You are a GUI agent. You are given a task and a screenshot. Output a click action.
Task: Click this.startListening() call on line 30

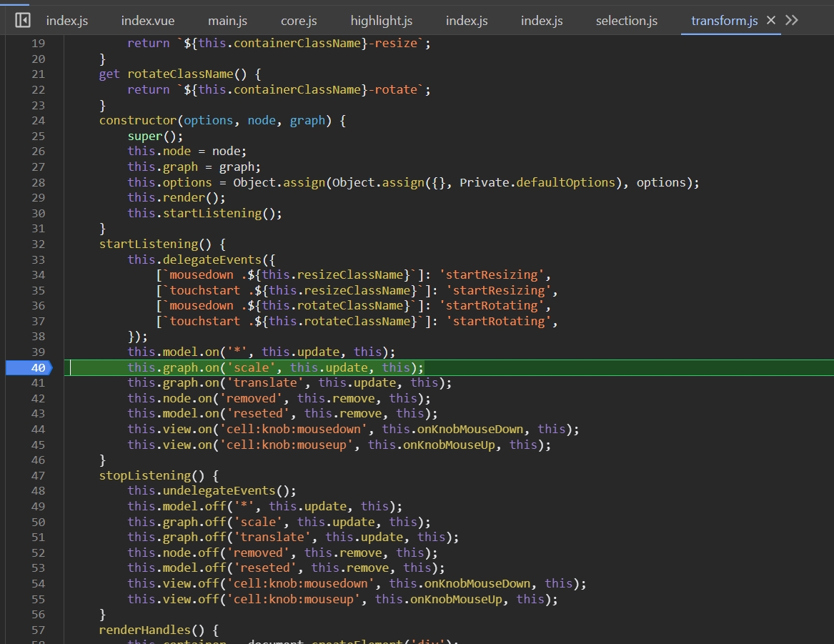point(204,213)
